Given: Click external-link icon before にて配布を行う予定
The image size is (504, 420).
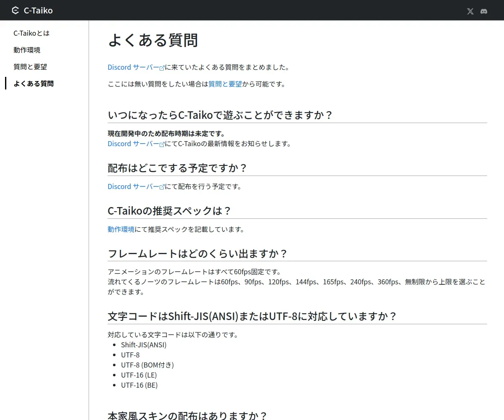Looking at the screenshot, I should (162, 187).
